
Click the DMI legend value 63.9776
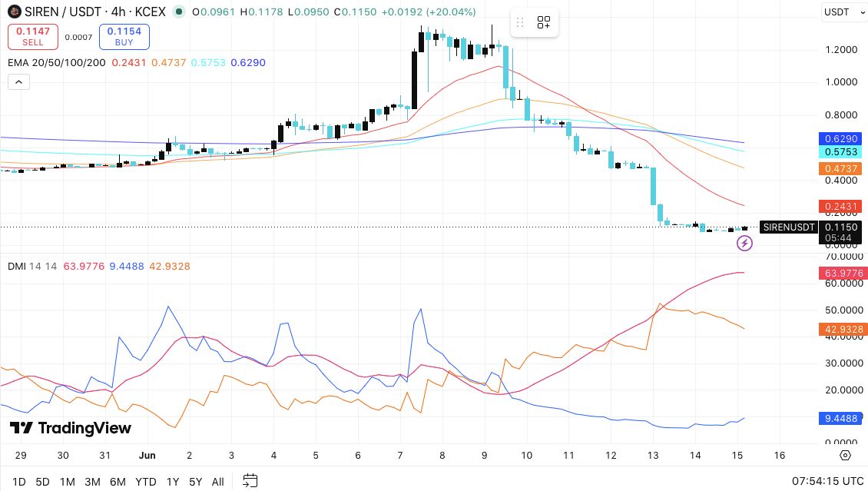84,267
